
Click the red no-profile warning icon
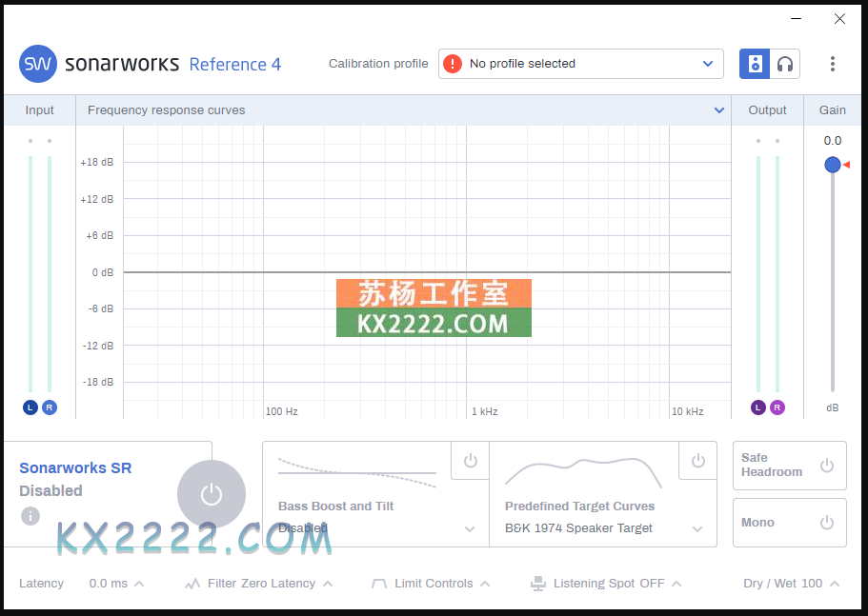pos(453,64)
